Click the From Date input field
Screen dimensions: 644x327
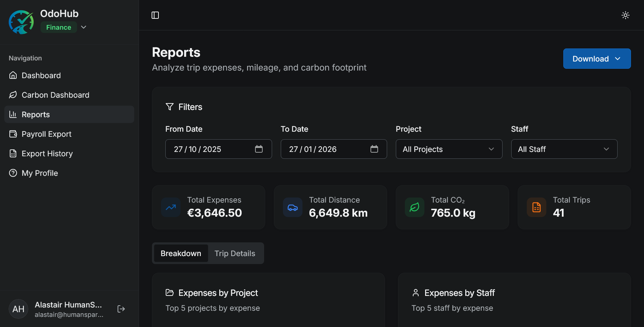(x=210, y=149)
